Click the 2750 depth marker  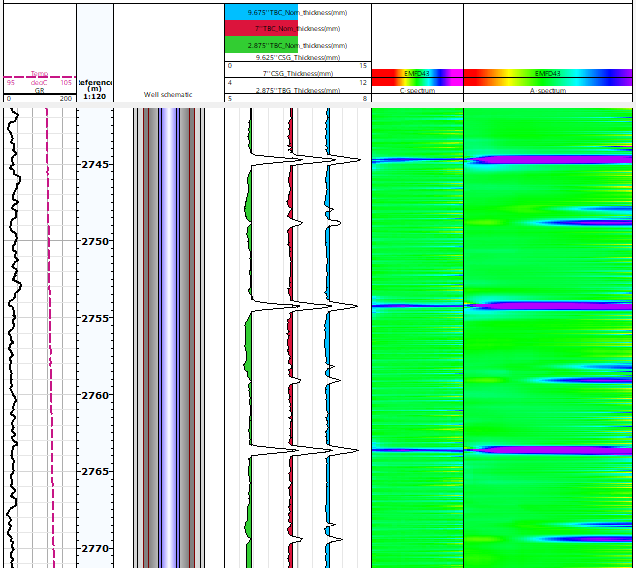98,241
